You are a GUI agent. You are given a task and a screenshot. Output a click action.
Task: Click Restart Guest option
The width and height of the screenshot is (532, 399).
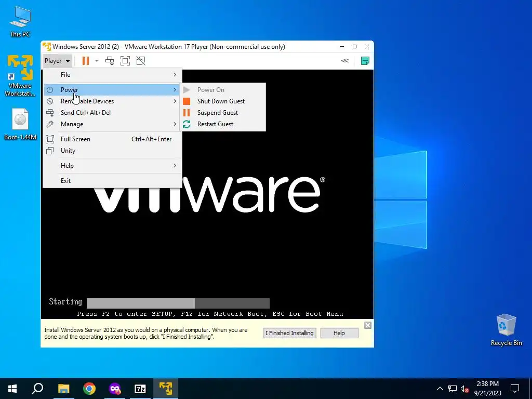pos(223,124)
